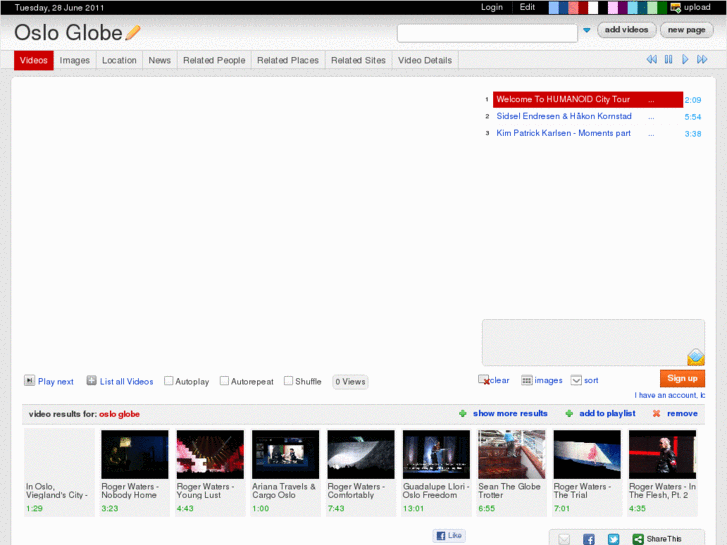This screenshot has height=545, width=727.
Task: Click the Twitter share icon
Action: pyautogui.click(x=613, y=539)
